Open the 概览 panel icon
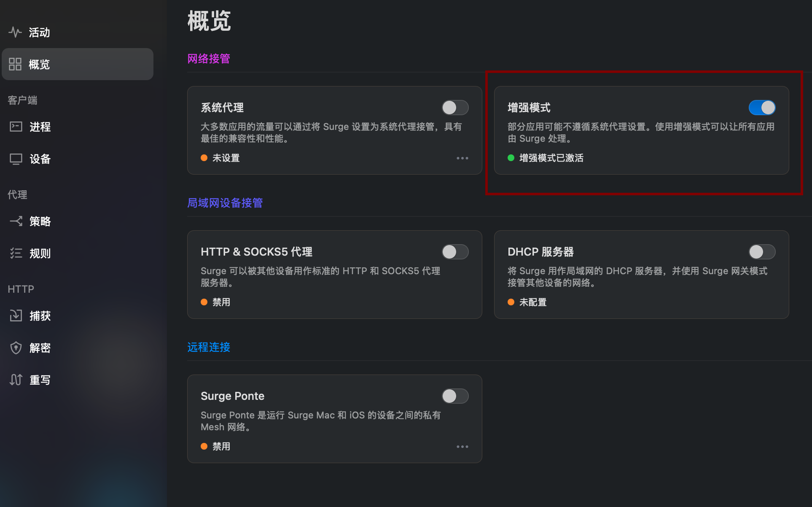This screenshot has width=812, height=507. [x=16, y=64]
